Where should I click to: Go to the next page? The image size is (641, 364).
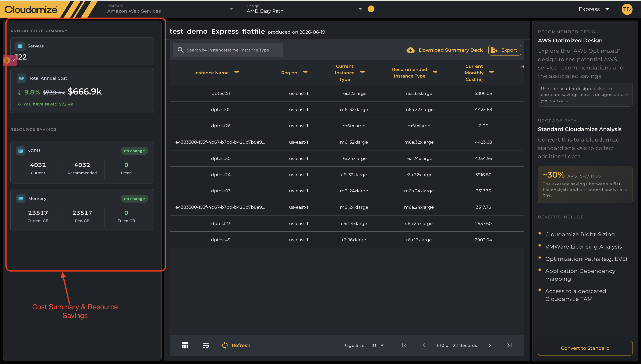[490, 345]
